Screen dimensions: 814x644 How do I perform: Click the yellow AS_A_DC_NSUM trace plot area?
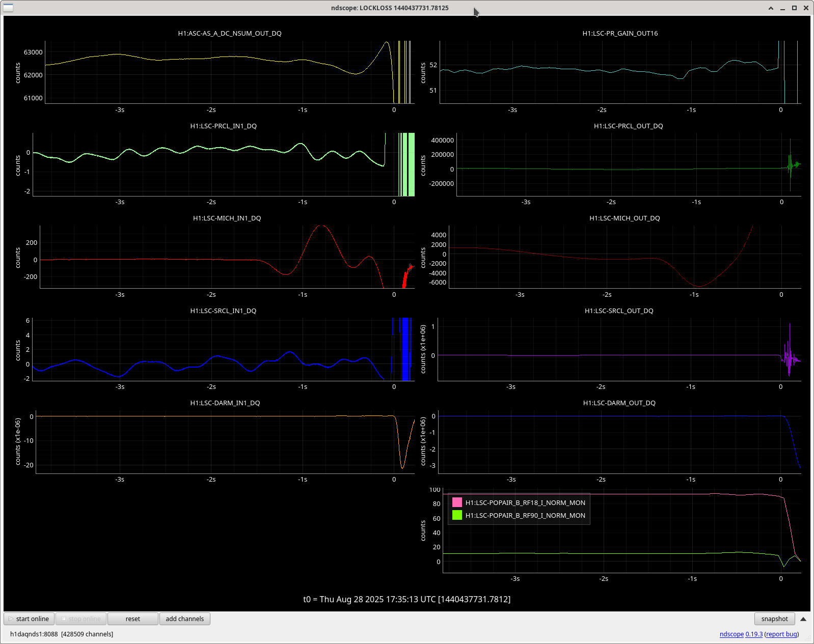(x=229, y=72)
